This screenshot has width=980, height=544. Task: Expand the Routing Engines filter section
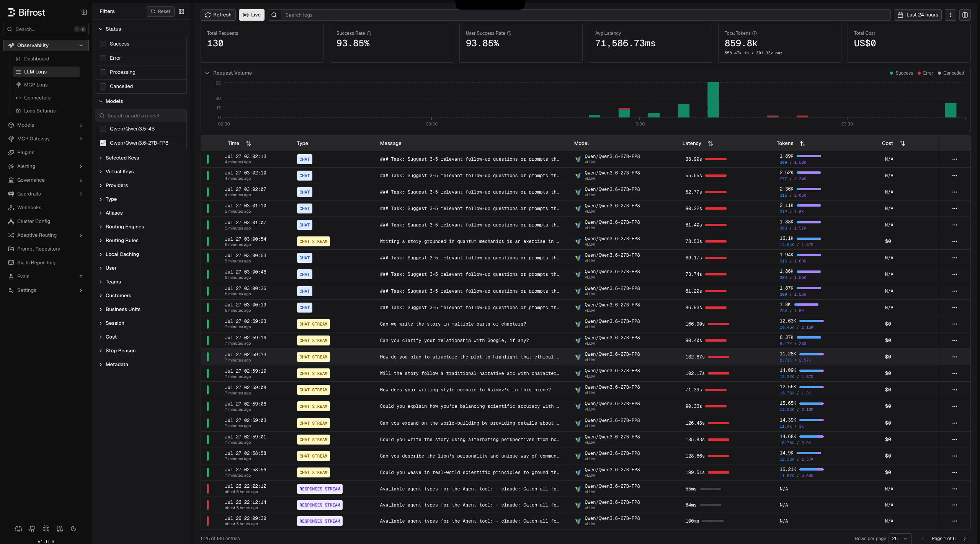[121, 227]
